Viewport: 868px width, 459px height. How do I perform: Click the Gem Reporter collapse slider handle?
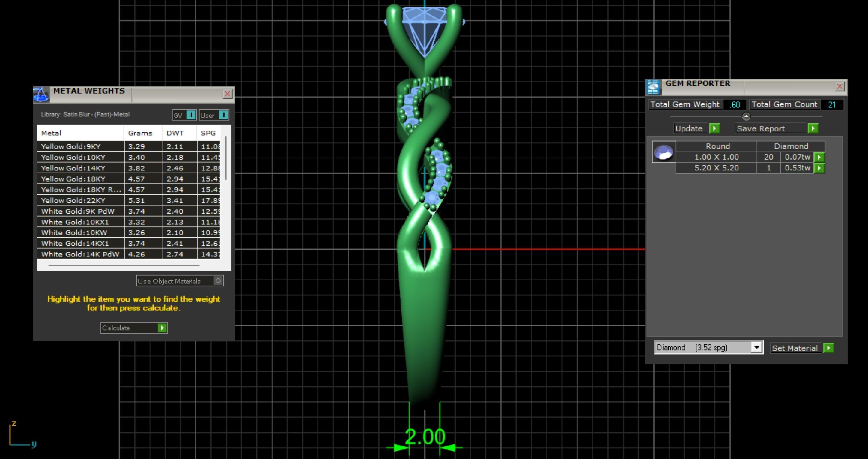pos(746,117)
